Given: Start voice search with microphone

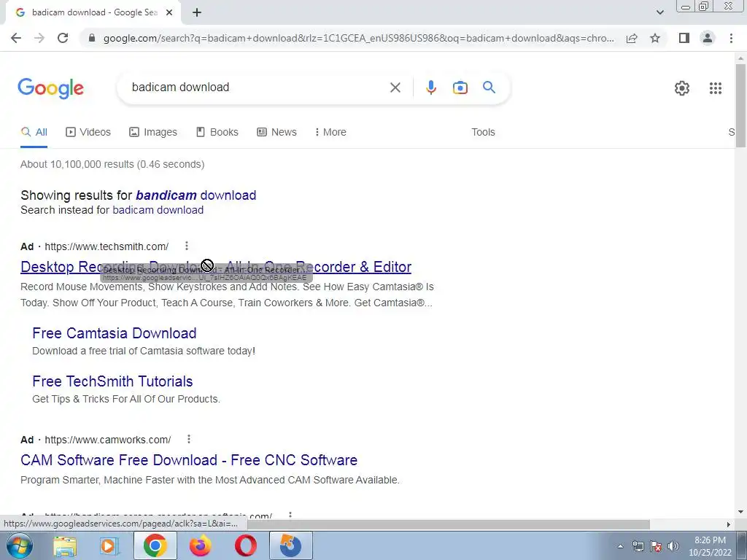Looking at the screenshot, I should (430, 87).
